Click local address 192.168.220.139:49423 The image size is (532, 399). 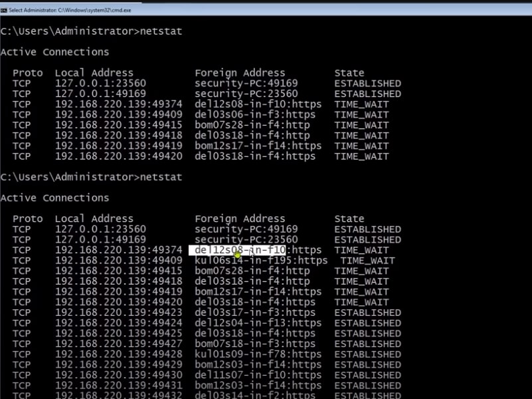click(x=118, y=313)
